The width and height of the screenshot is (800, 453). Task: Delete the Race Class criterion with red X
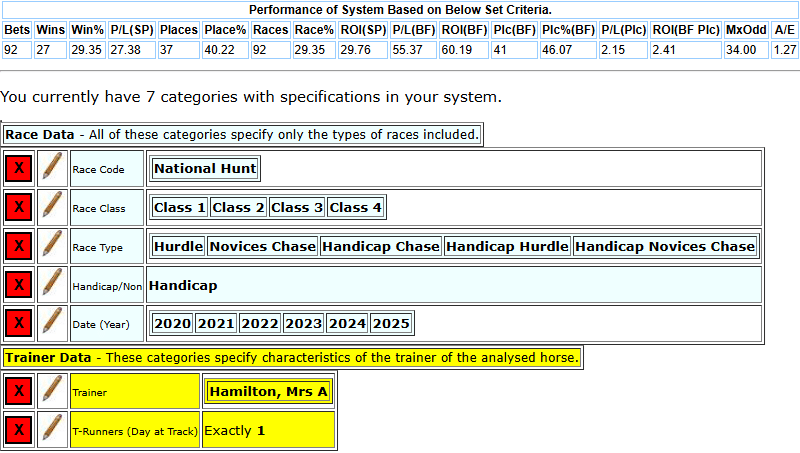click(x=19, y=207)
